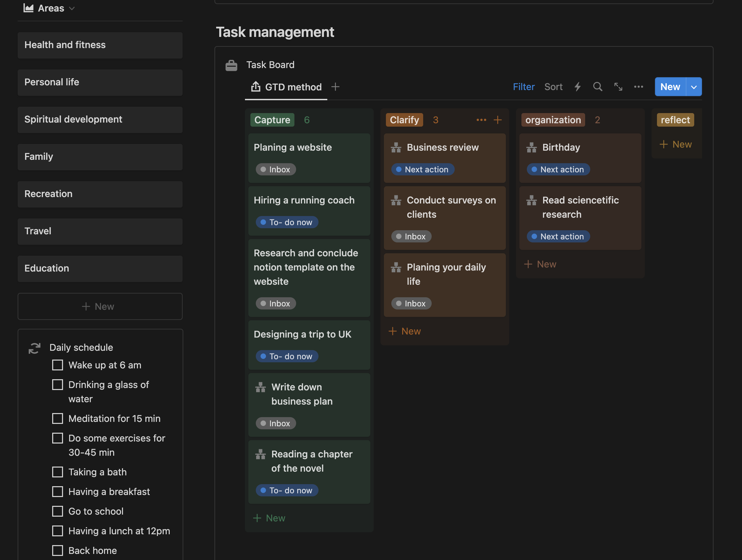Open the Task Board more options menu

[639, 87]
